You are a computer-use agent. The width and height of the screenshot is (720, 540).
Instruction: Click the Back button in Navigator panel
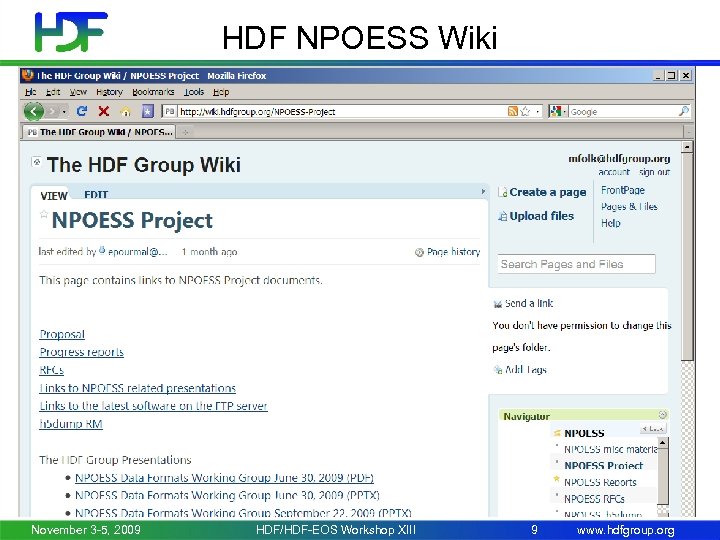coord(653,429)
